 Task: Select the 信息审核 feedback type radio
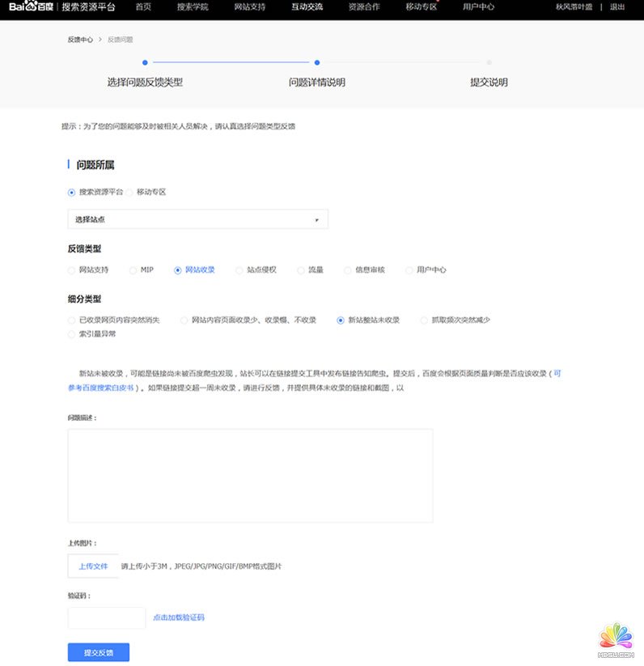(x=348, y=270)
